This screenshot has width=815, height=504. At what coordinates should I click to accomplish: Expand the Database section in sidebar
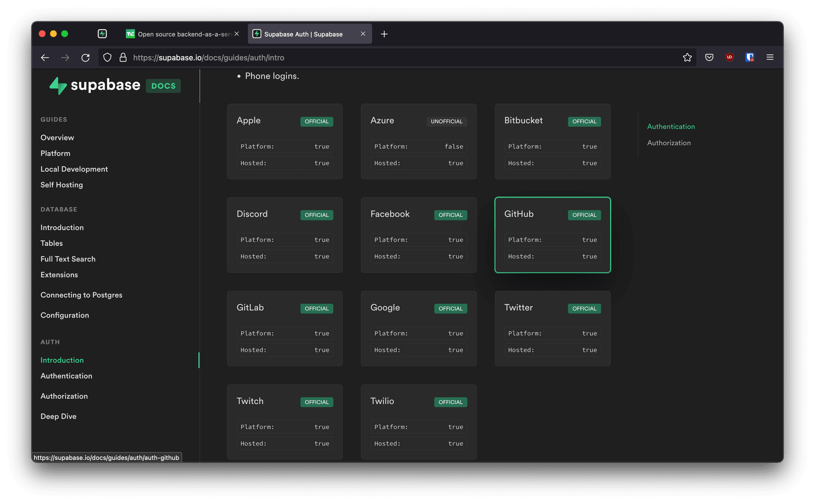click(57, 209)
